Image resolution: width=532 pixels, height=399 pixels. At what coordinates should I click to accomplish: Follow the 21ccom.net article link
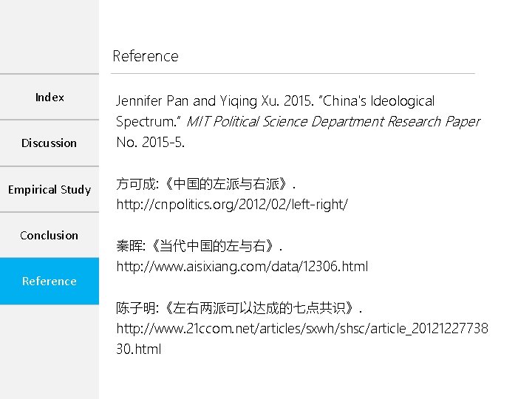[301, 328]
